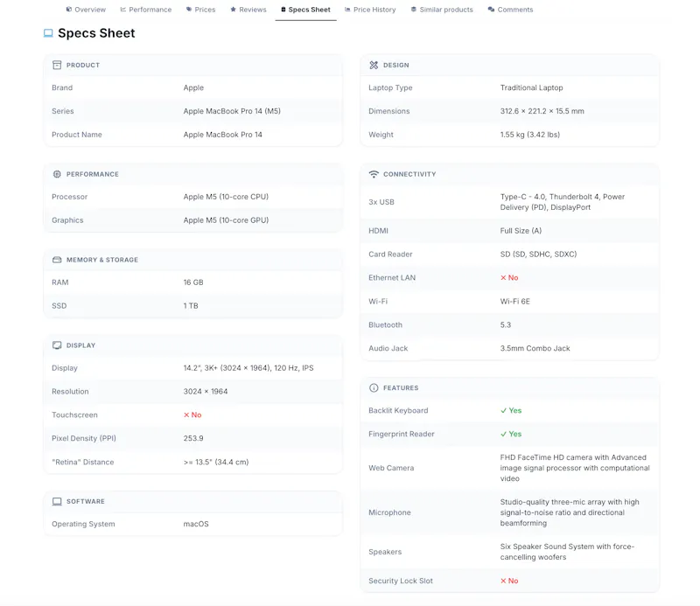Select the Wi-Fi value 'Wi-Fi 6E'
Screen dimensions: 700x606
click(x=514, y=302)
